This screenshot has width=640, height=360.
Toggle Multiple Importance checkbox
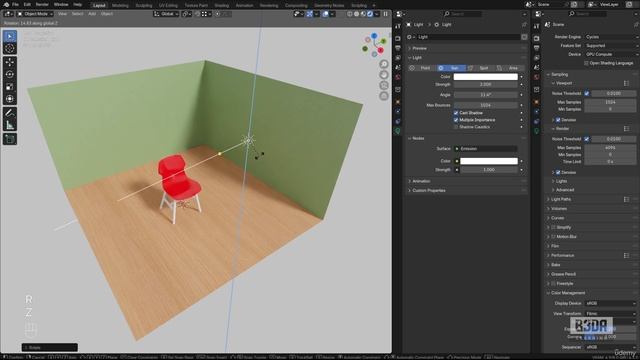(x=456, y=120)
